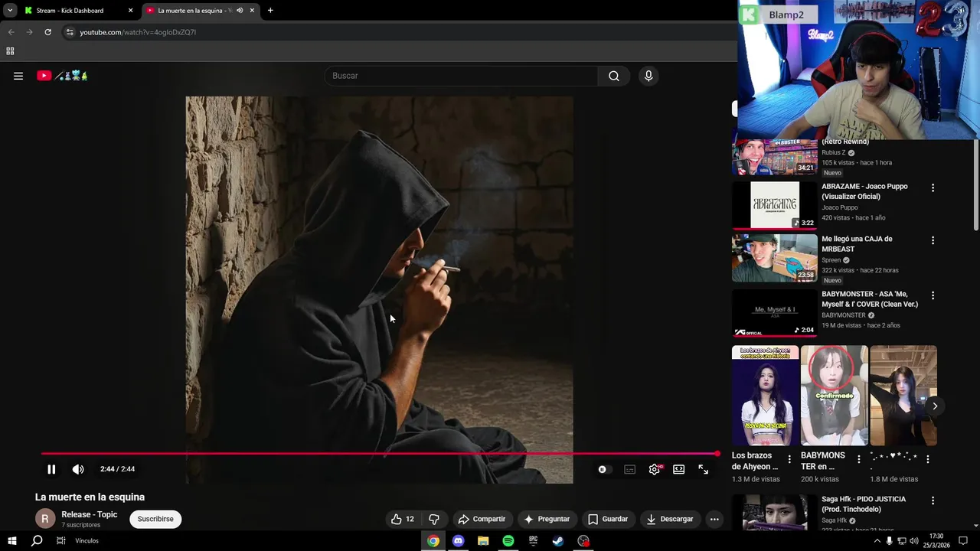Open Discord from the taskbar
This screenshot has width=980, height=551.
(x=459, y=541)
